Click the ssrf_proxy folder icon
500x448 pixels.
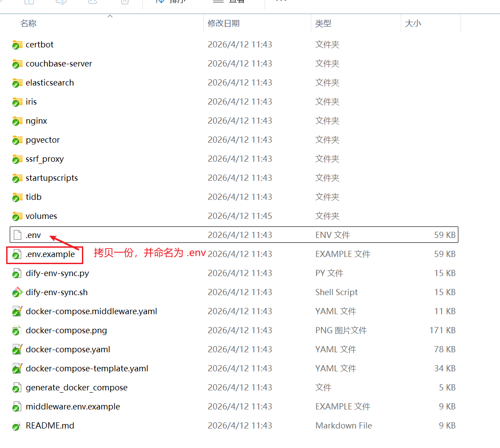[x=17, y=159]
